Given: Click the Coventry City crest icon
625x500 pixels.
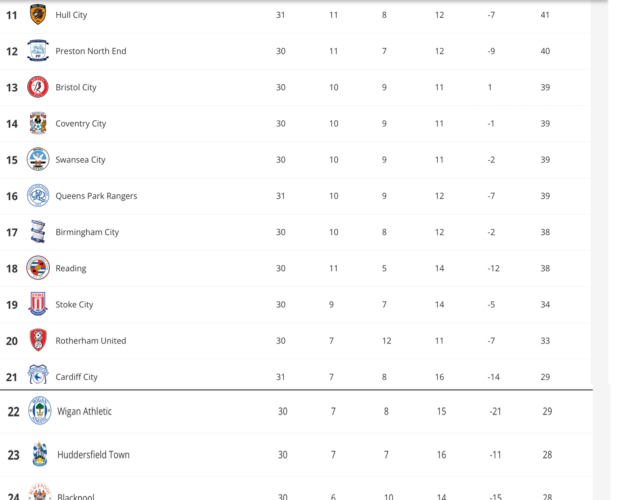Looking at the screenshot, I should pyautogui.click(x=38, y=123).
